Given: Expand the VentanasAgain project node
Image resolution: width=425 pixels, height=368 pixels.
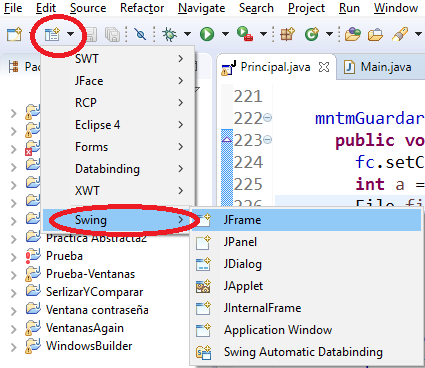Looking at the screenshot, I should click(x=13, y=329).
